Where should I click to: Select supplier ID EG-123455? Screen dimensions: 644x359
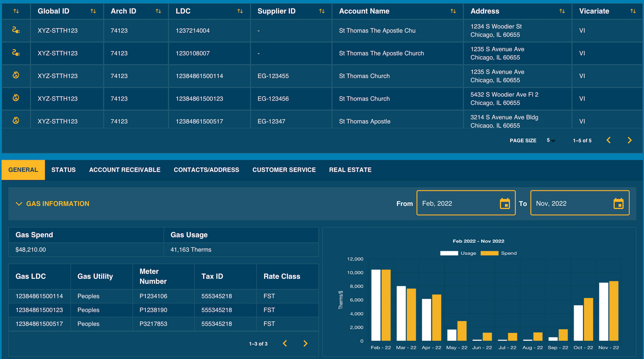tap(273, 76)
